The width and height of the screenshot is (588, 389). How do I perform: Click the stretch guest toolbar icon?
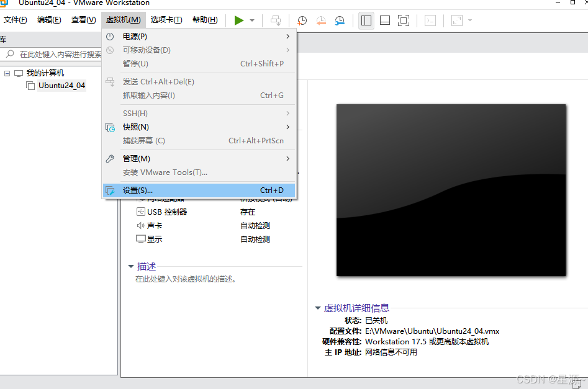(x=456, y=20)
